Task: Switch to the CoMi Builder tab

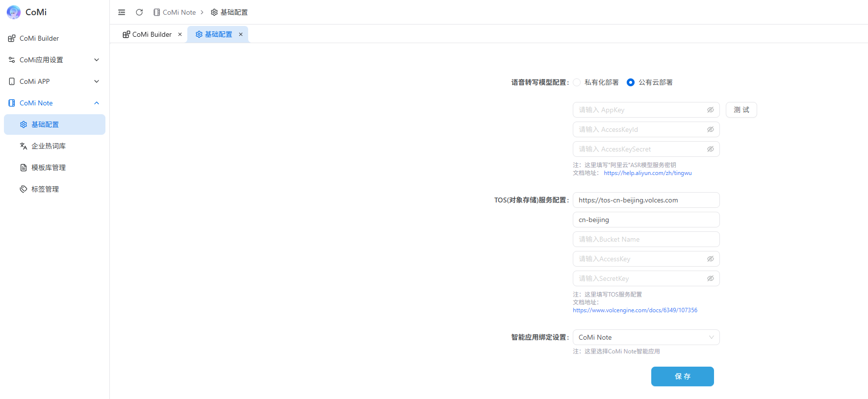Action: coord(152,34)
